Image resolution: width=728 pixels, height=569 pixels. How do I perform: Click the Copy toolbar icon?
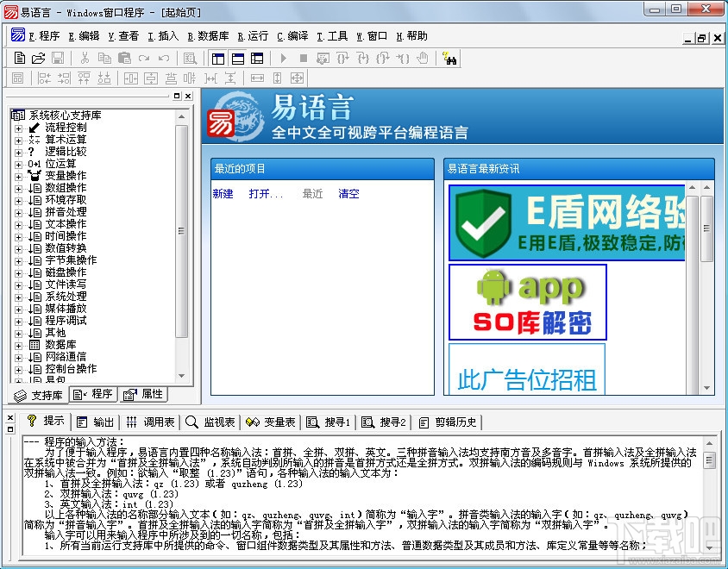coord(104,59)
